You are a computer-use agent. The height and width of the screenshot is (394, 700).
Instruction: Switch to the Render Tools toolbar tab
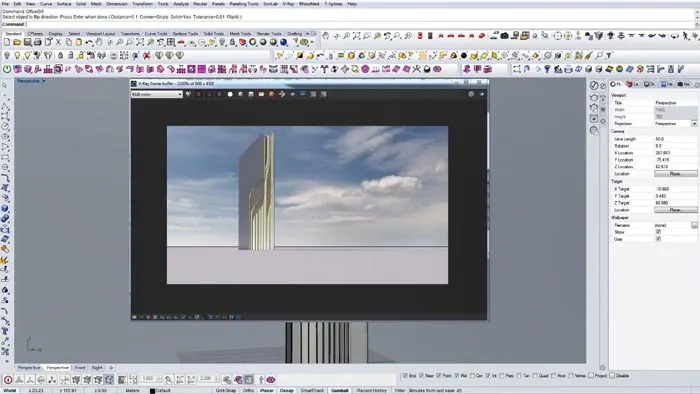point(269,33)
